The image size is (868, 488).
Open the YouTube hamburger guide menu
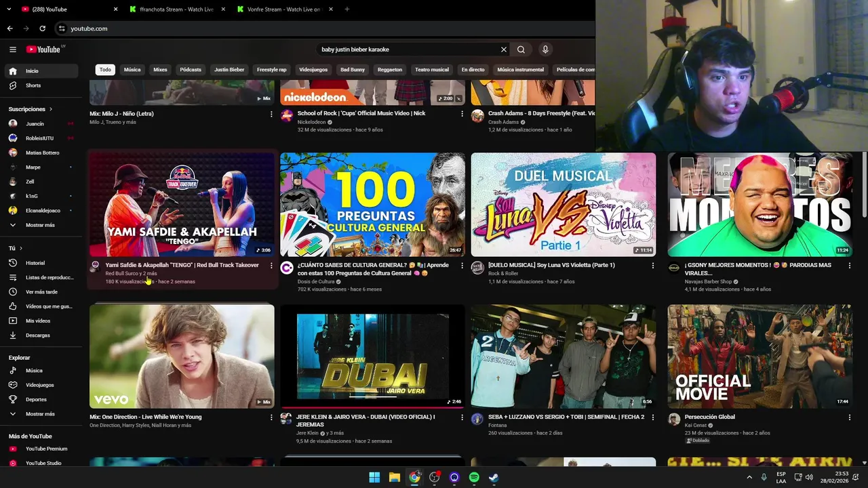click(12, 49)
